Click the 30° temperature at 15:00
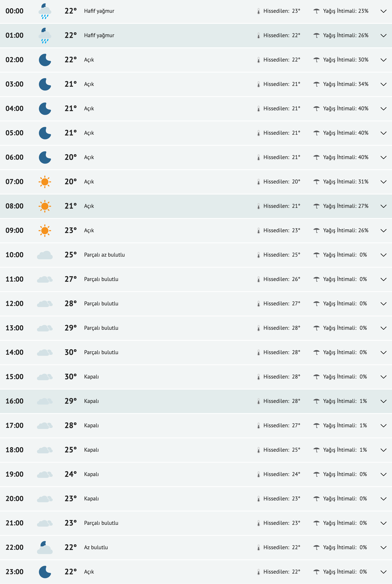Viewport: 392px width, 584px height. [71, 377]
